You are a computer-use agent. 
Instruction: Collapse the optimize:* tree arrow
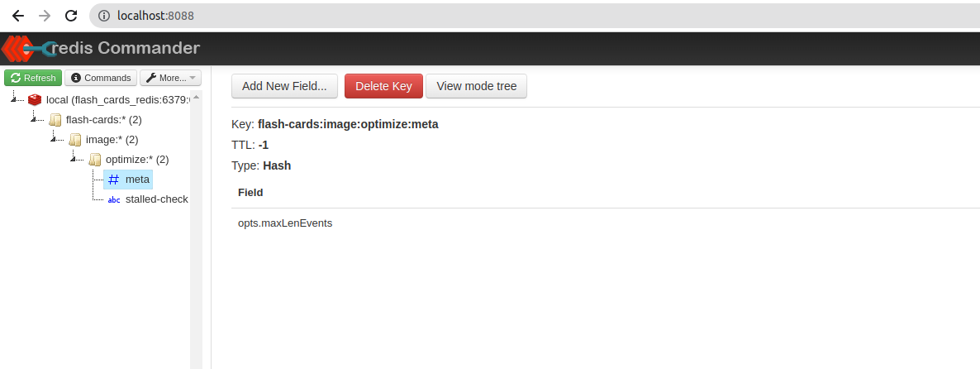[74, 159]
